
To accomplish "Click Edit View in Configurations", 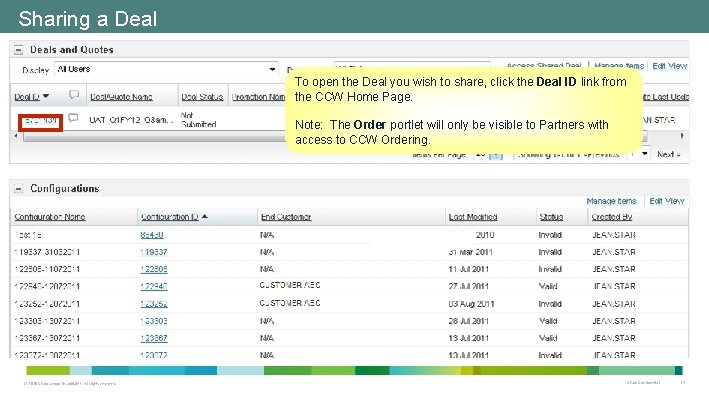I will point(667,201).
